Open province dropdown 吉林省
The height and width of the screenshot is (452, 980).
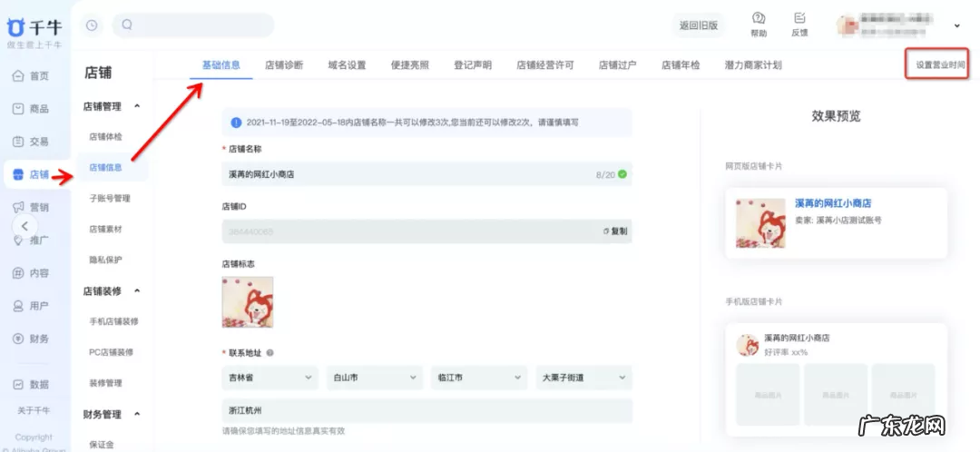click(269, 378)
